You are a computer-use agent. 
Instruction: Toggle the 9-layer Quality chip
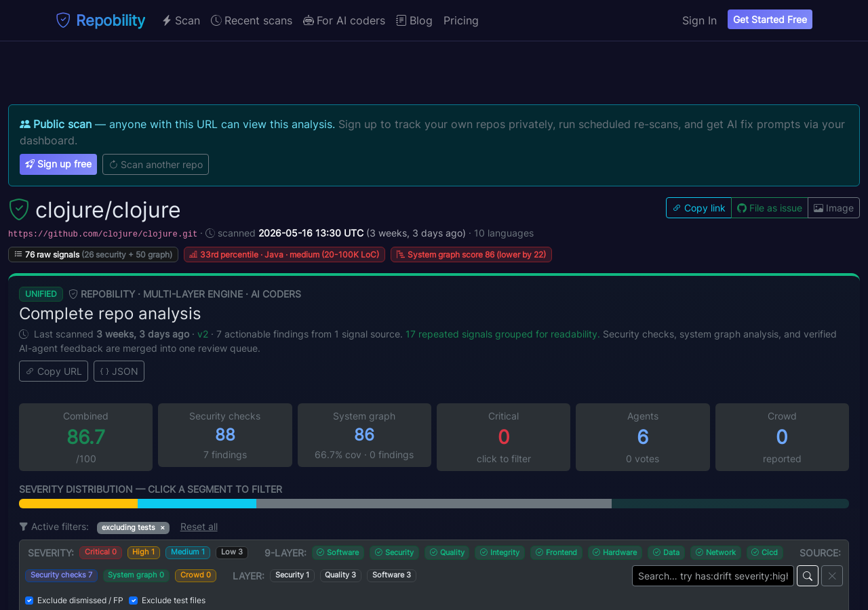pyautogui.click(x=447, y=552)
